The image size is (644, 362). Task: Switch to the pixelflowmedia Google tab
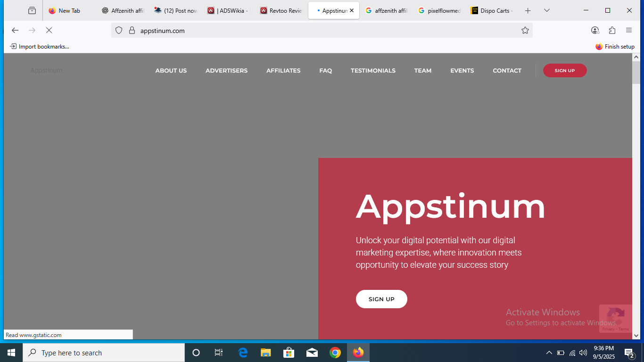tap(439, 10)
